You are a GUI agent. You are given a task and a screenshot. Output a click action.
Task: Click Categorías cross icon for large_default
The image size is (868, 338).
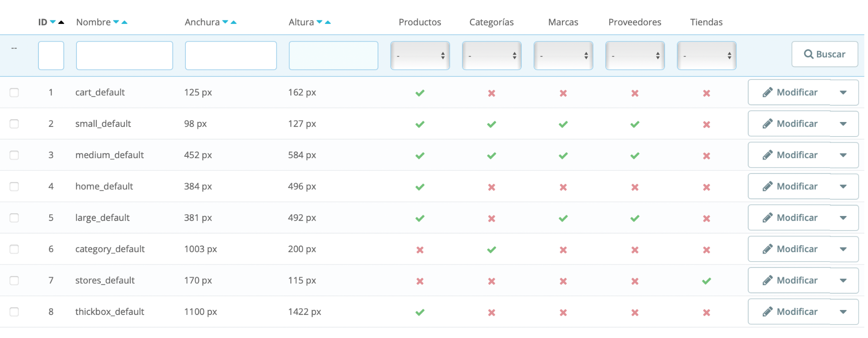(x=491, y=218)
